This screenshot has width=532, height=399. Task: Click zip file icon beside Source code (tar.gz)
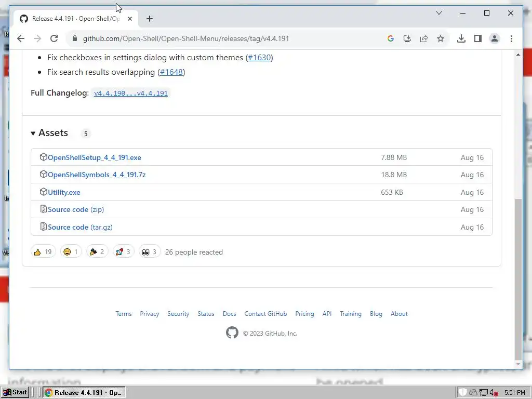[43, 227]
